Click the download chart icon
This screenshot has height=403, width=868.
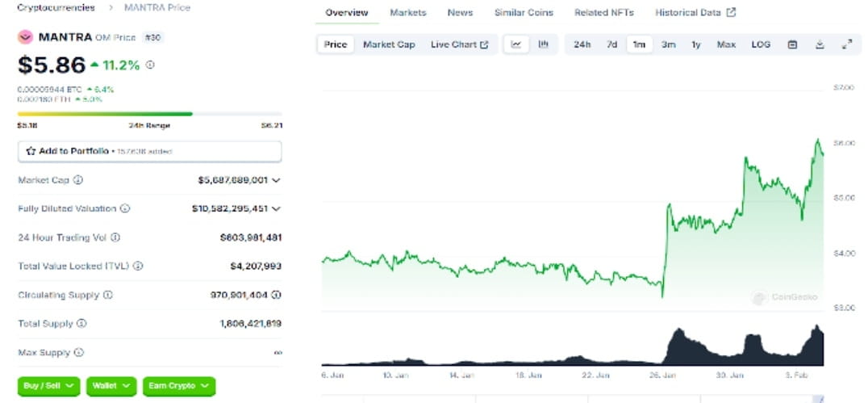click(820, 45)
